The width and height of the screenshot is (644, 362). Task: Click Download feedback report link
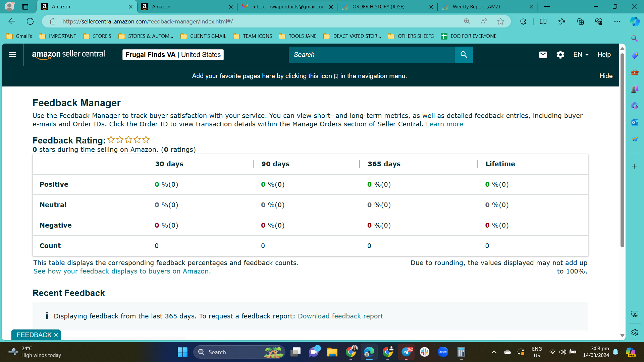[340, 316]
